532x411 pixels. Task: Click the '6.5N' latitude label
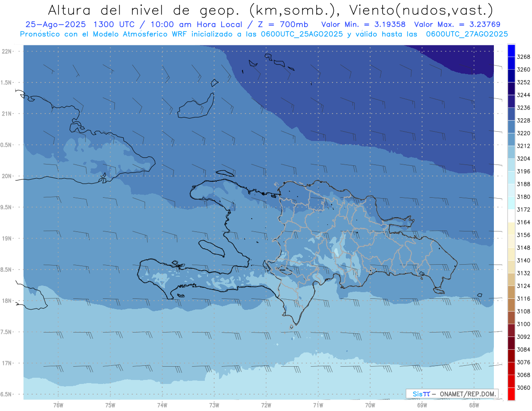click(x=6, y=394)
